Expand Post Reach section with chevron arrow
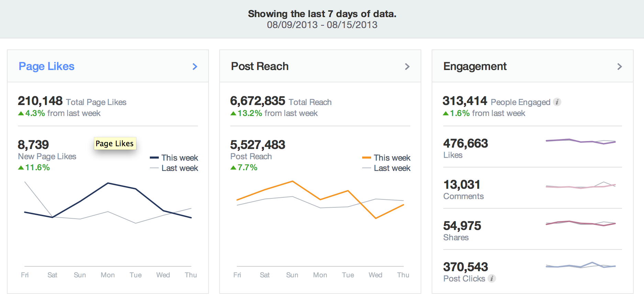 pyautogui.click(x=407, y=67)
